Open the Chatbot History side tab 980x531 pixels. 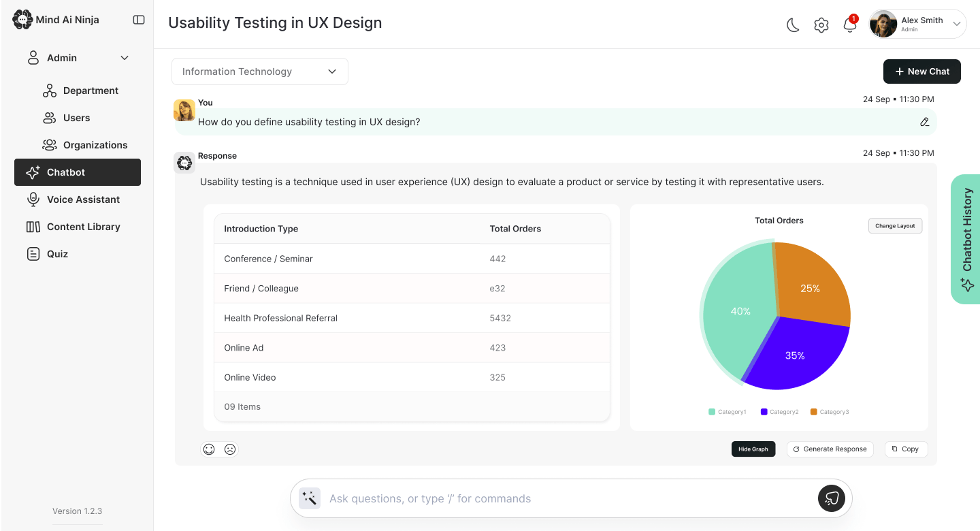tap(965, 239)
